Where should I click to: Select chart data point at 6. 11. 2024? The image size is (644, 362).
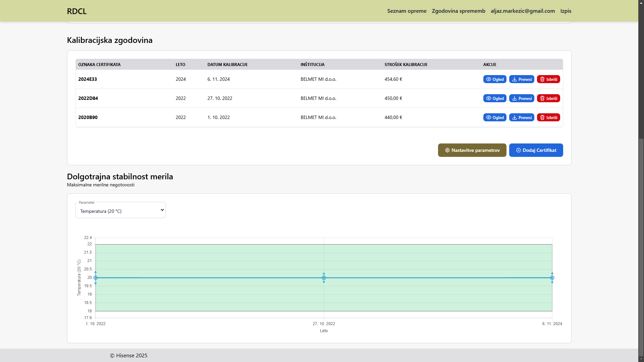[x=552, y=278]
